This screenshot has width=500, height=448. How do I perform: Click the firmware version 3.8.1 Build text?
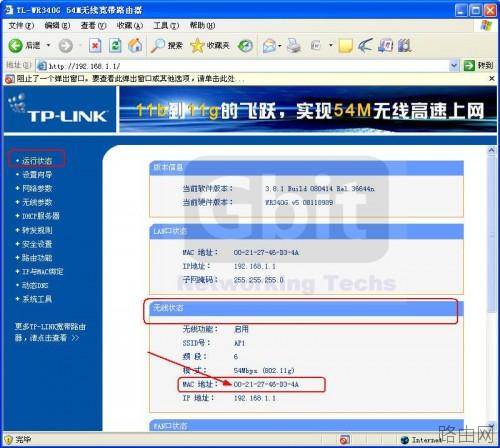[320, 189]
